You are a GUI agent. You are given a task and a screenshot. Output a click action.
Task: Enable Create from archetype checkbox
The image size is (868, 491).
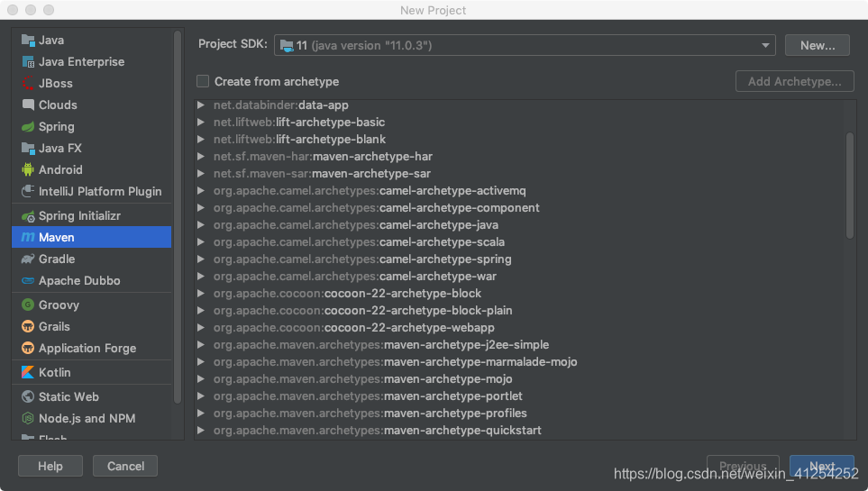(x=203, y=81)
